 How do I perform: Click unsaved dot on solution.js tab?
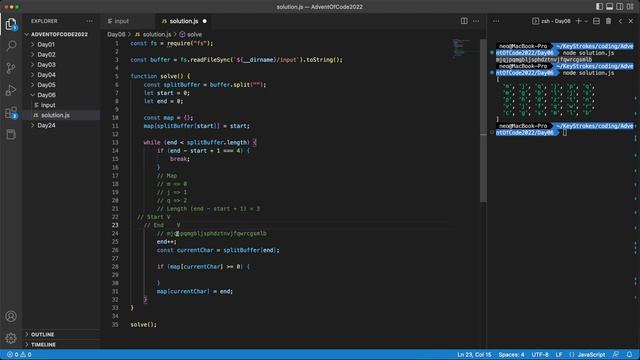pos(204,21)
